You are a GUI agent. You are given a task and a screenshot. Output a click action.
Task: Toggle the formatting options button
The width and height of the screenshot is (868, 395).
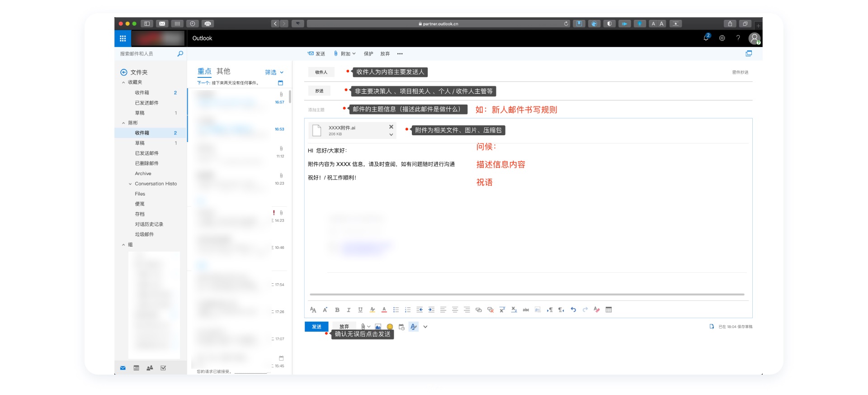pyautogui.click(x=414, y=327)
